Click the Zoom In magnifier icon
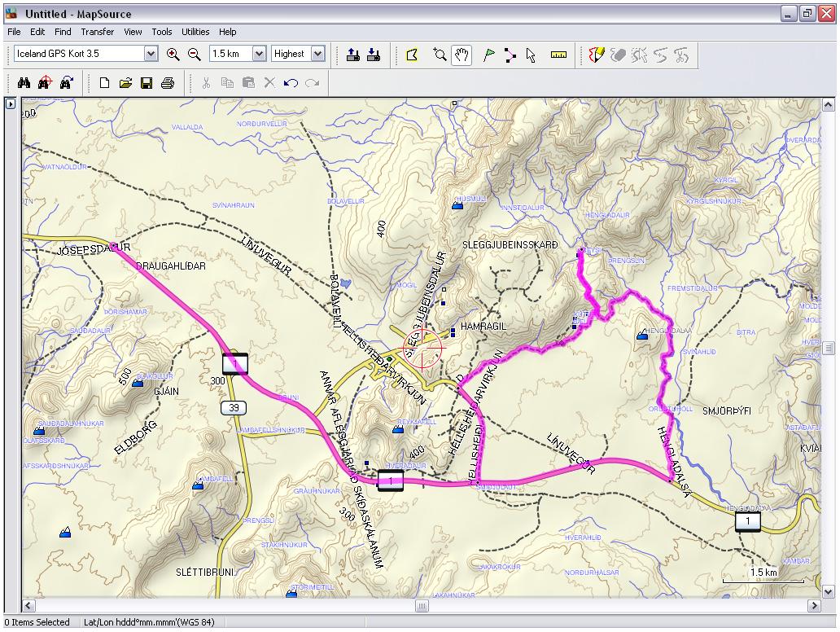840x632 pixels. (x=173, y=55)
